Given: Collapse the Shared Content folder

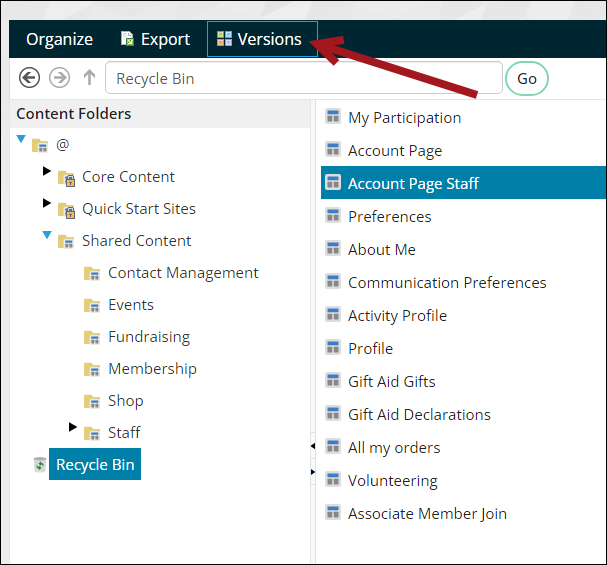Looking at the screenshot, I should [47, 235].
